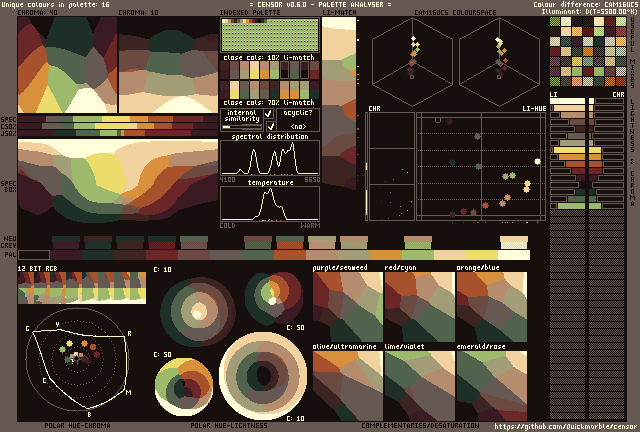The height and width of the screenshot is (432, 640).
Task: Click the '6650' spectral axis value
Action: click(312, 180)
